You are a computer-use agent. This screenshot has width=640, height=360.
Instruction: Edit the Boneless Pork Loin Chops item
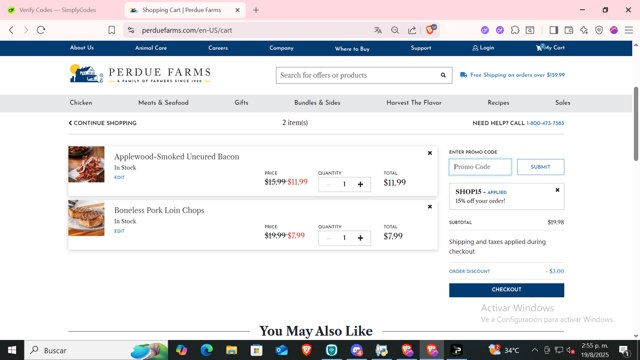tap(119, 231)
